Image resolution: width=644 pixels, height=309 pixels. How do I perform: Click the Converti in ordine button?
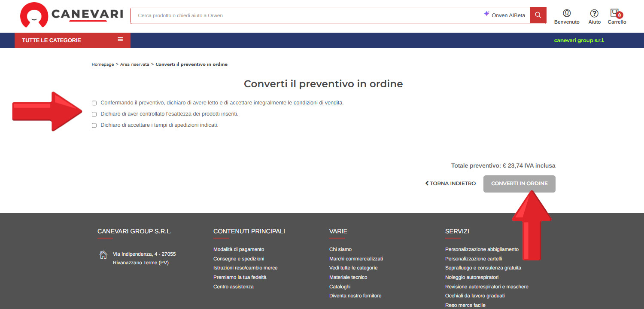coord(519,184)
